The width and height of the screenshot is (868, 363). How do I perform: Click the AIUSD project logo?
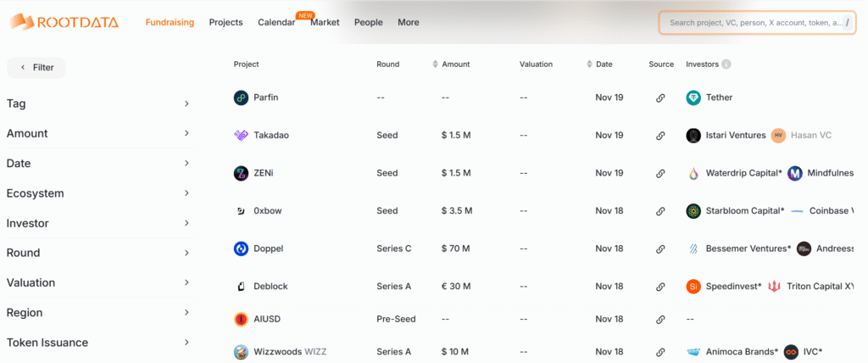[x=241, y=319]
